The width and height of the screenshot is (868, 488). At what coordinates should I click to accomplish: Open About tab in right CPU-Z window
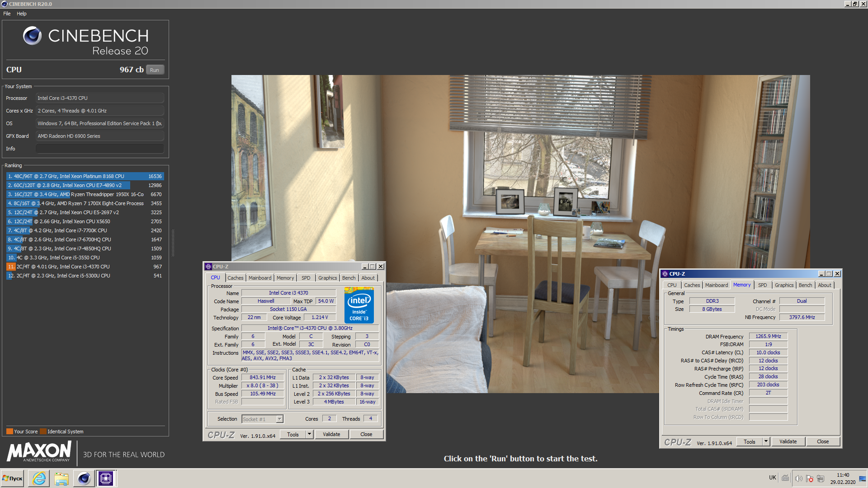coord(825,285)
